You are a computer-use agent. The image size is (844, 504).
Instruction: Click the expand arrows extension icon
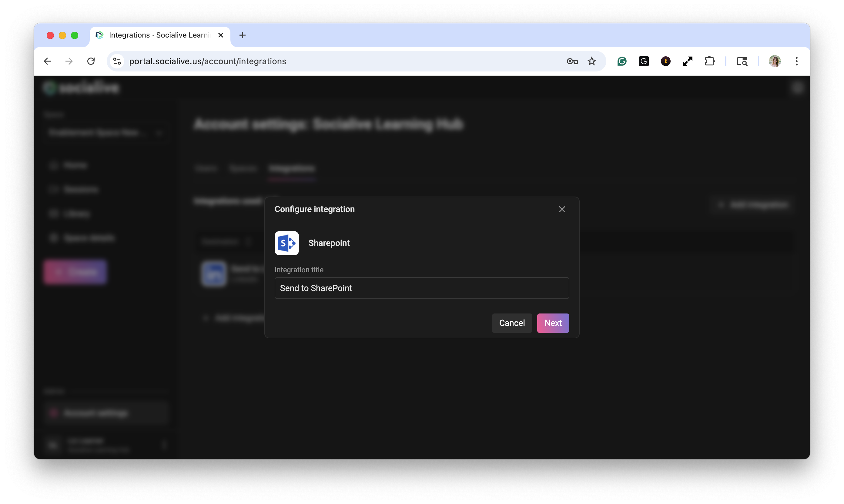tap(687, 61)
